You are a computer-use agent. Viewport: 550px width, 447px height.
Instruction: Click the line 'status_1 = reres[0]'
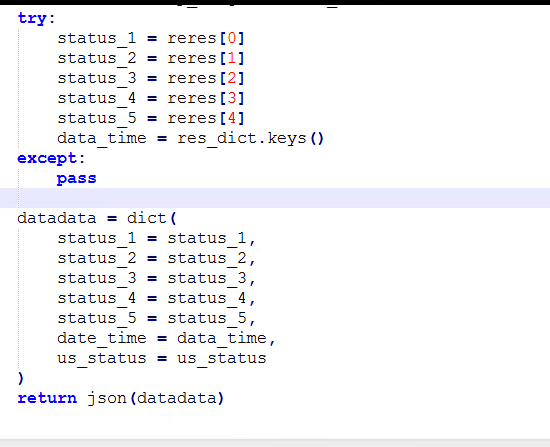tap(150, 38)
